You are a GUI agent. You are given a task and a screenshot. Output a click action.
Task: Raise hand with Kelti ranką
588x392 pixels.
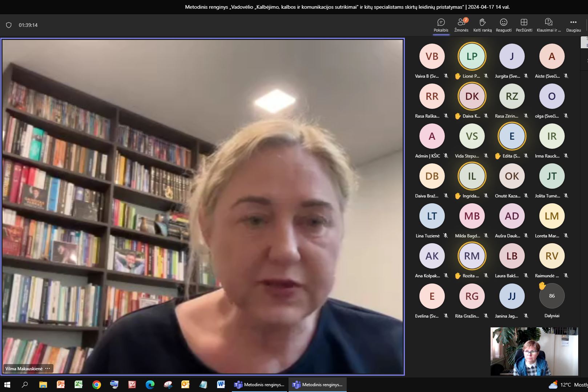click(x=482, y=25)
